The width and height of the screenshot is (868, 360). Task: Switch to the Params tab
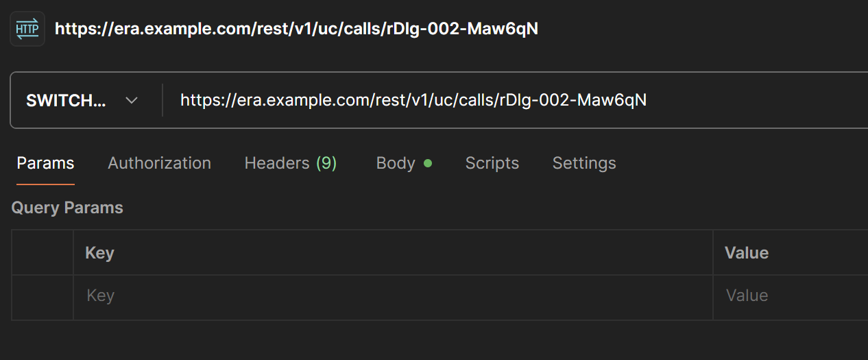pos(45,163)
